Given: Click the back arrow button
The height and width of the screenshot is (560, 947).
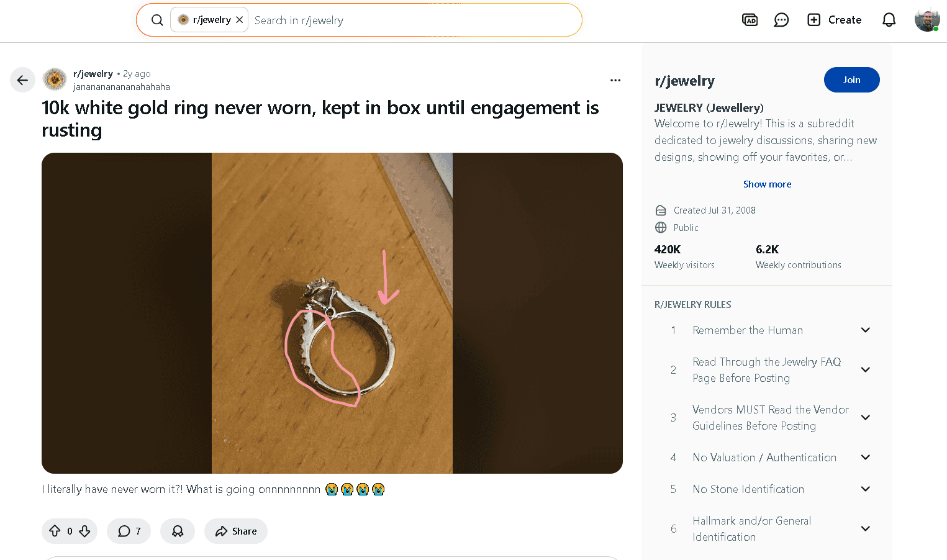Looking at the screenshot, I should tap(22, 80).
